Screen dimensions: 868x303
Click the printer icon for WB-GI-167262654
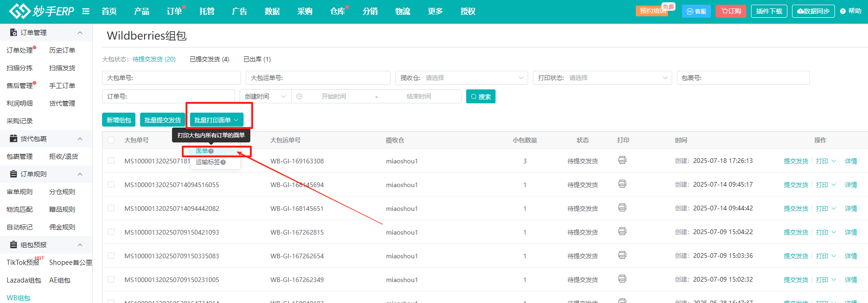pos(622,255)
